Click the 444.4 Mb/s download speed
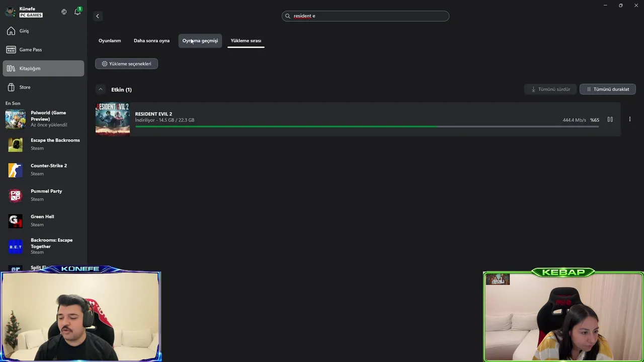The width and height of the screenshot is (644, 362). pos(574,120)
